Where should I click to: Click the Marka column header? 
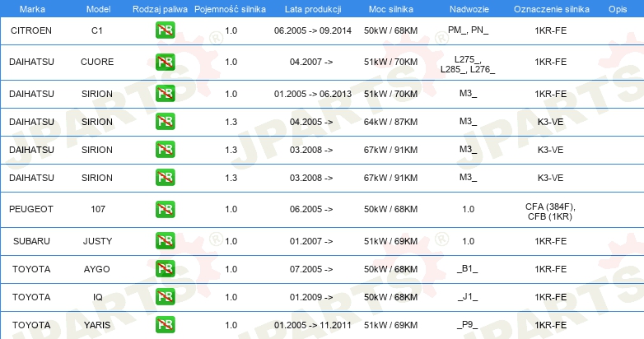(x=32, y=9)
